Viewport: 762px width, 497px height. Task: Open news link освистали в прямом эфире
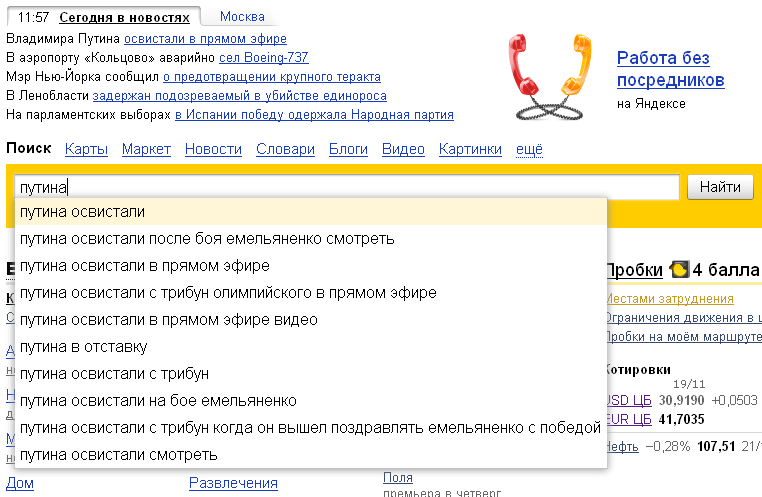click(205, 38)
